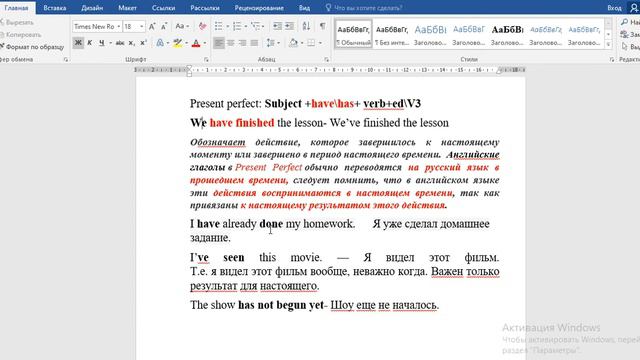Viewport: 640px width, 360px height.
Task: Open the Абзац dialog launcher
Action: tap(327, 60)
